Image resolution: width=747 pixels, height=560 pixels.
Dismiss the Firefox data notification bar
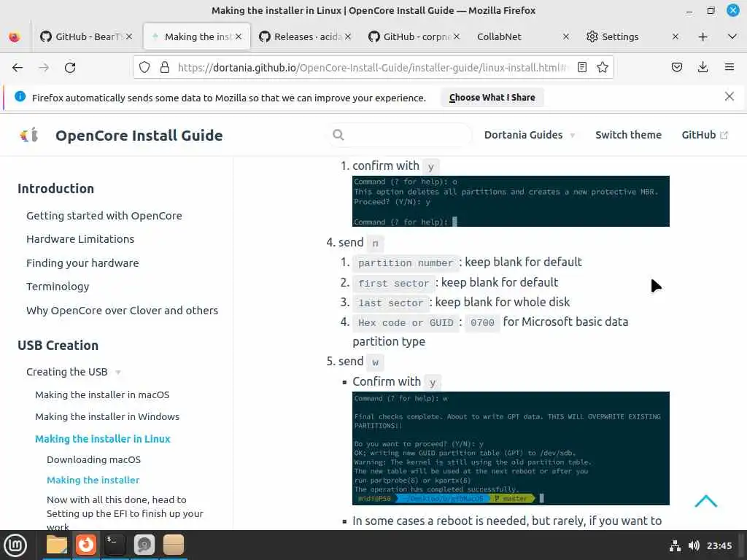729,97
